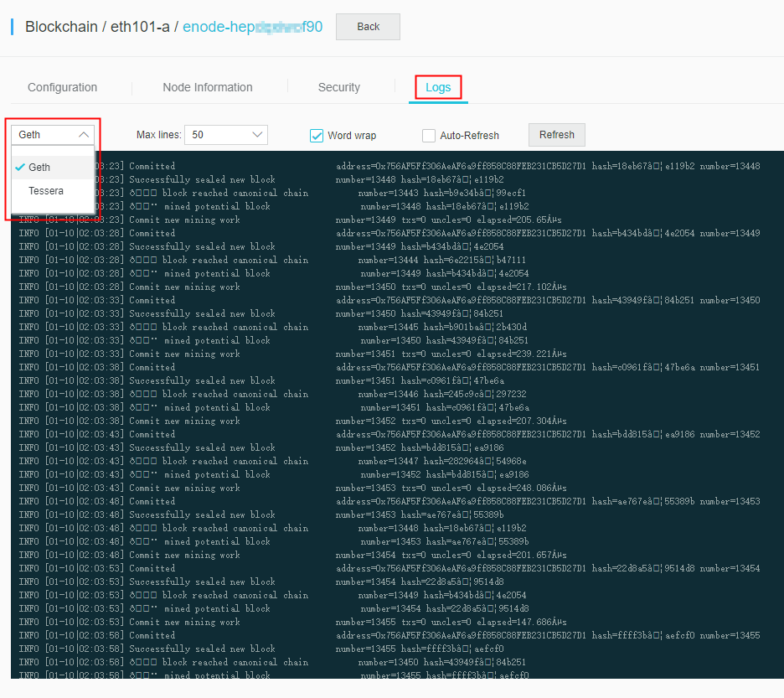Image resolution: width=784 pixels, height=698 pixels.
Task: Click log text number=13453 elapsed=248.086
Action: 451,488
